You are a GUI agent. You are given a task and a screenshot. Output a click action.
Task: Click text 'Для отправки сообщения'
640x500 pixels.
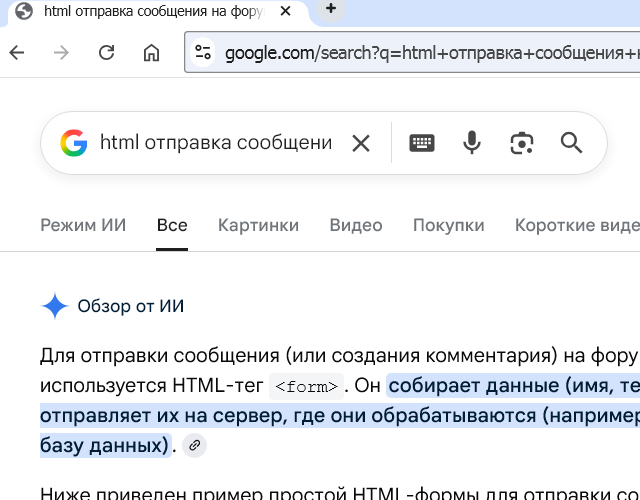click(x=160, y=356)
